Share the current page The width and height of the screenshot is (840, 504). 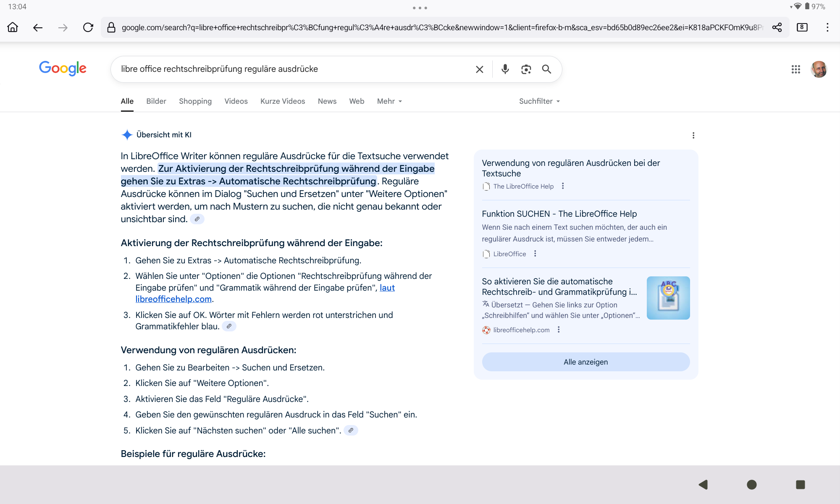click(777, 27)
